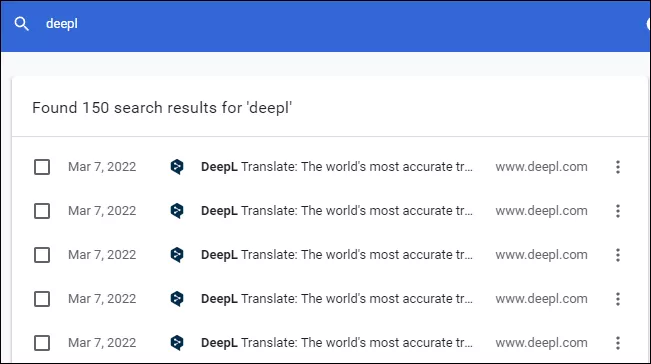This screenshot has height=364, width=651.
Task: Tick the checkbox of the second DeepL result
Action: 42,211
